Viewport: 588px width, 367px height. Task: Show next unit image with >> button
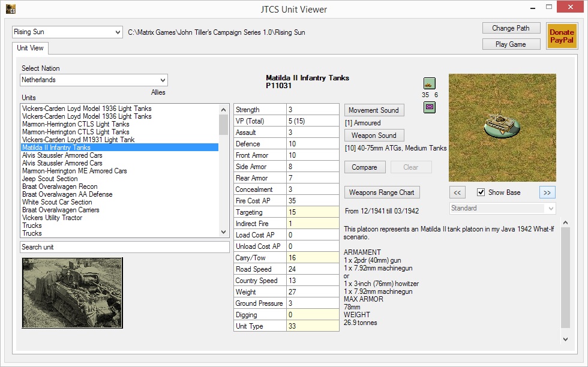pos(547,192)
